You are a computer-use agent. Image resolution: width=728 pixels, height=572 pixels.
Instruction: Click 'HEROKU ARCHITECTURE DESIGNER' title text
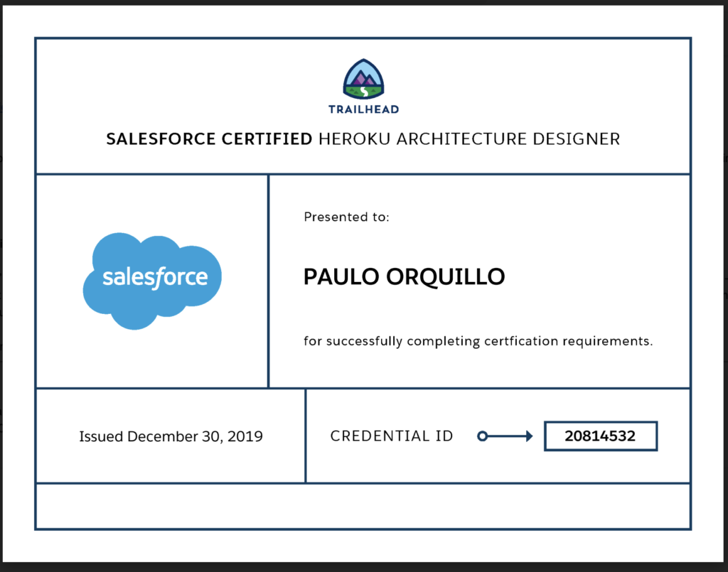tap(469, 139)
